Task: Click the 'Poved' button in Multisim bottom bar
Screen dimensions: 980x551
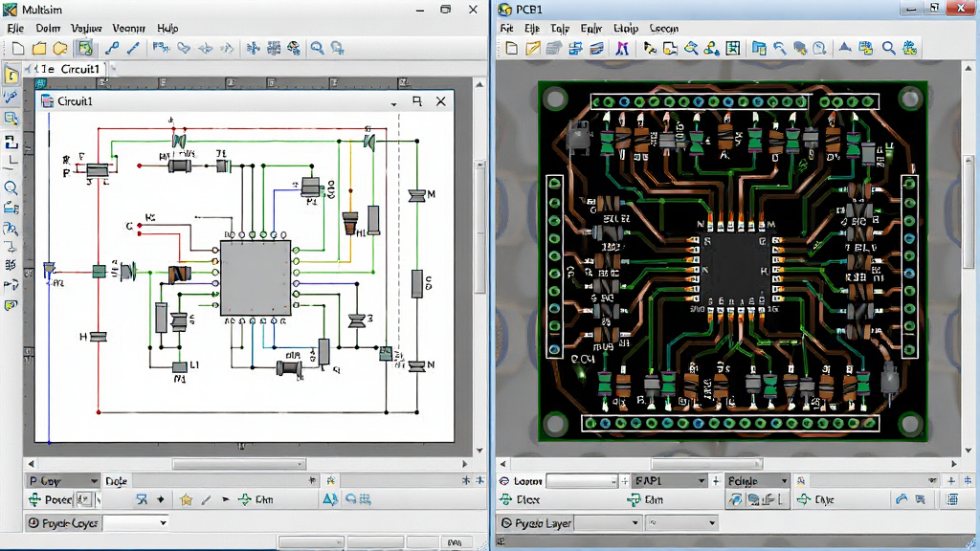Action: 51,499
